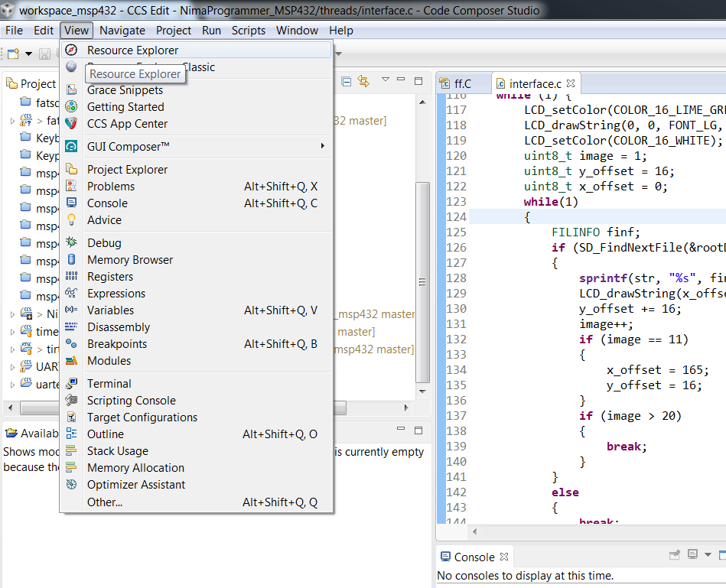
Task: Click the Memory Allocation icon
Action: 71,468
